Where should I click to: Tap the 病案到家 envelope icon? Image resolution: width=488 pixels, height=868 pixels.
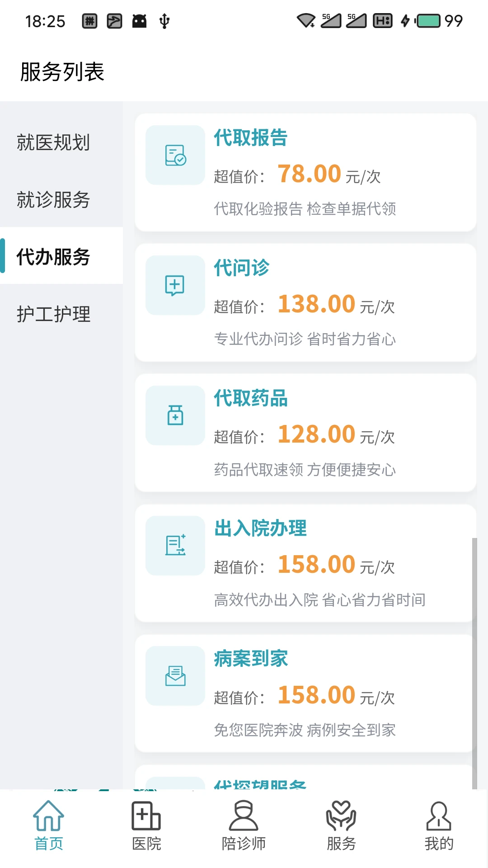(175, 676)
